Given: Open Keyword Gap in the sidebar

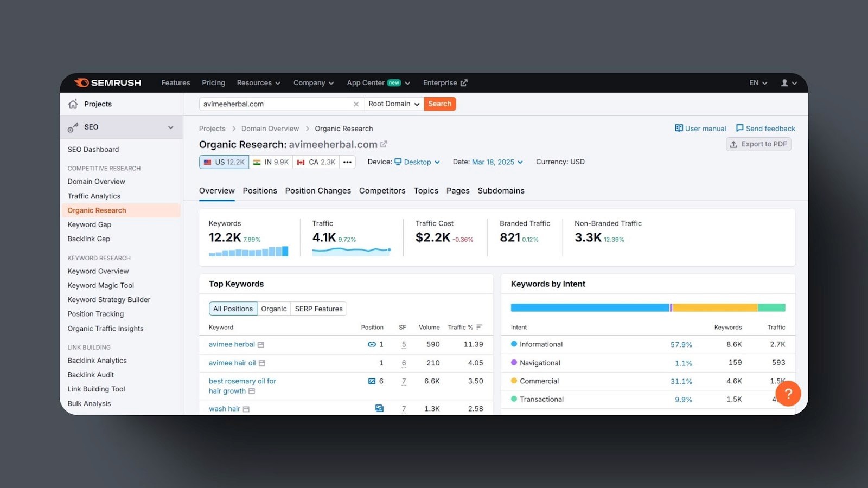Looking at the screenshot, I should click(90, 224).
